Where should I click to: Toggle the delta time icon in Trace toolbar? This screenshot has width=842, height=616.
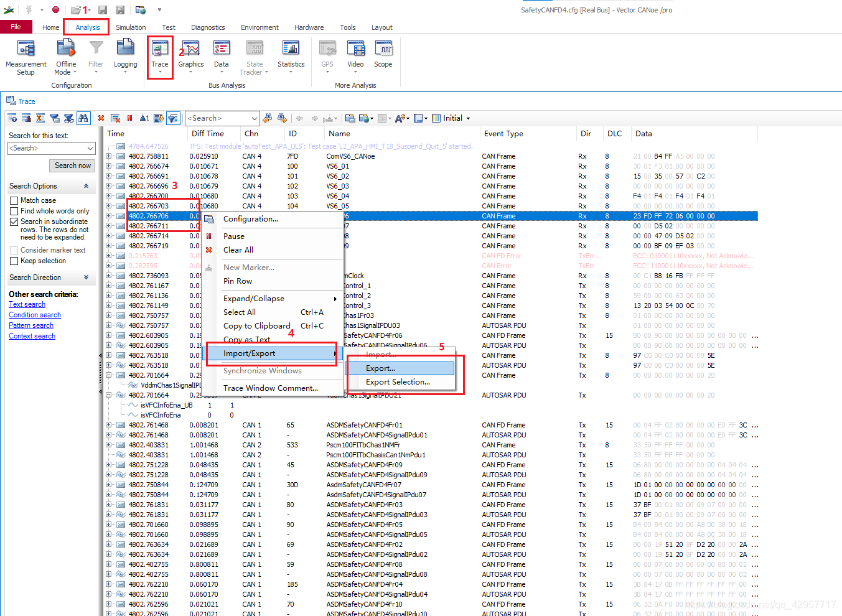click(x=144, y=118)
